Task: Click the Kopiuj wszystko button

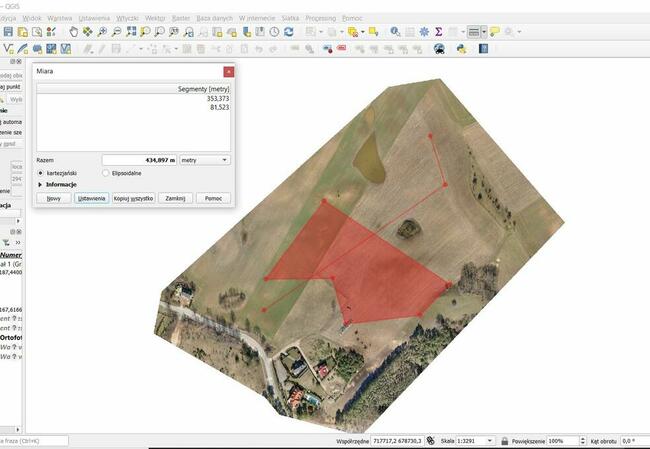Action: (x=133, y=199)
